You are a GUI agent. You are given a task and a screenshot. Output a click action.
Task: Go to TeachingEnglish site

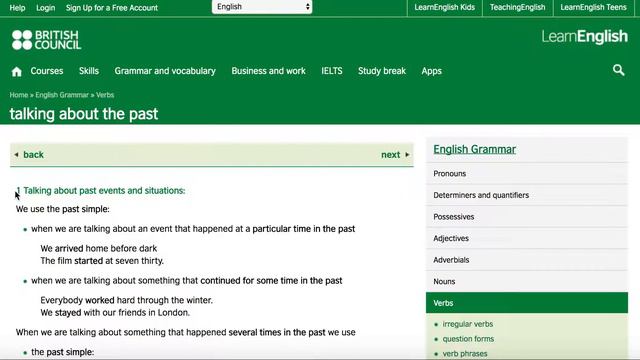point(518,7)
